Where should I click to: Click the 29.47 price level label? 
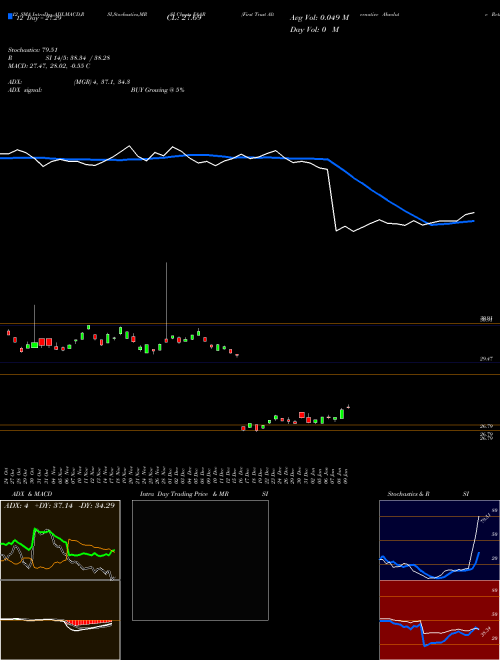click(487, 359)
